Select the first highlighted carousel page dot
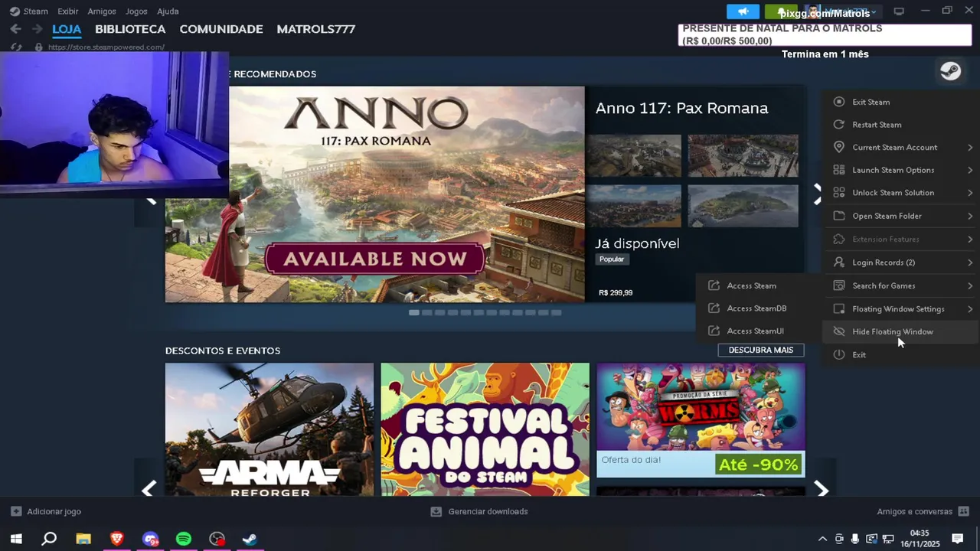980x551 pixels. point(414,312)
